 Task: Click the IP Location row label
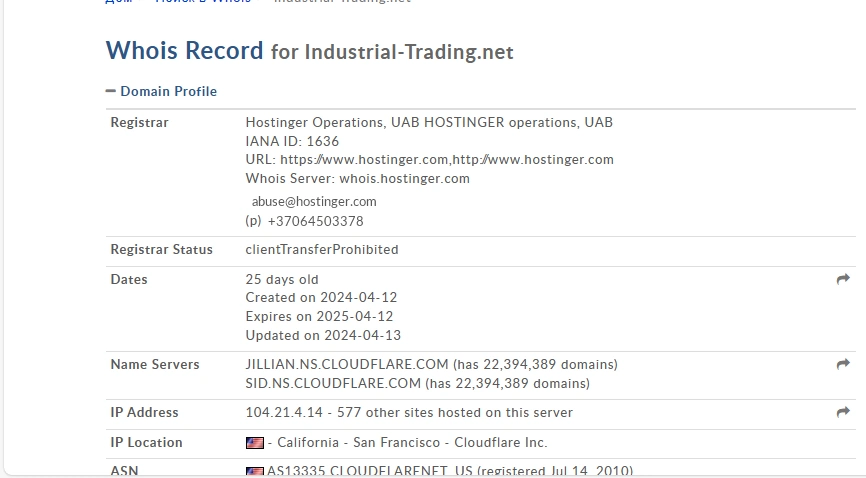coord(146,443)
